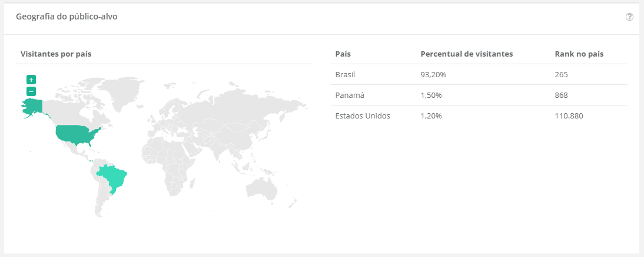Select Brazil on the world map
644x257 pixels.
tap(113, 177)
